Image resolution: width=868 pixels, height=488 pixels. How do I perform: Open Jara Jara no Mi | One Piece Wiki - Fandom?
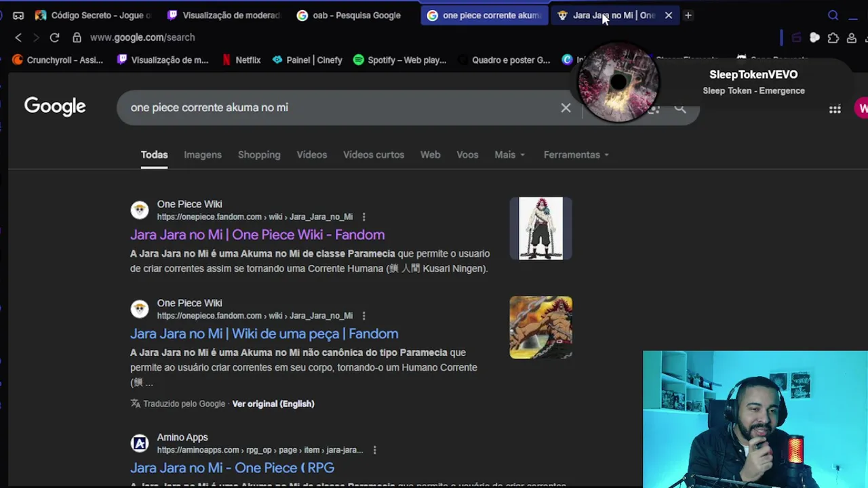(x=257, y=235)
